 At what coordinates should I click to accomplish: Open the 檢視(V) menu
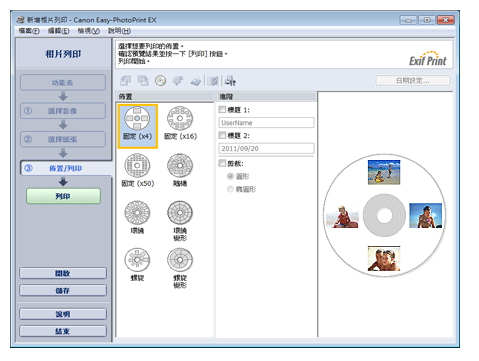(88, 31)
